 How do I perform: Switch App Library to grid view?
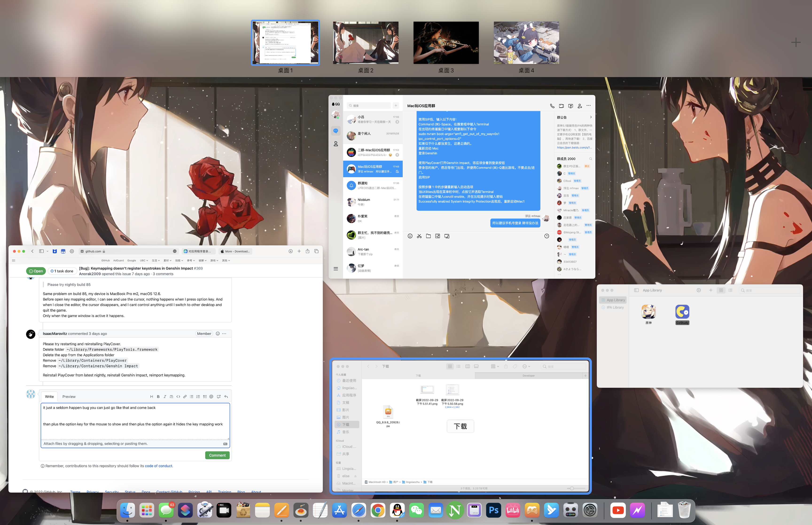pos(721,290)
